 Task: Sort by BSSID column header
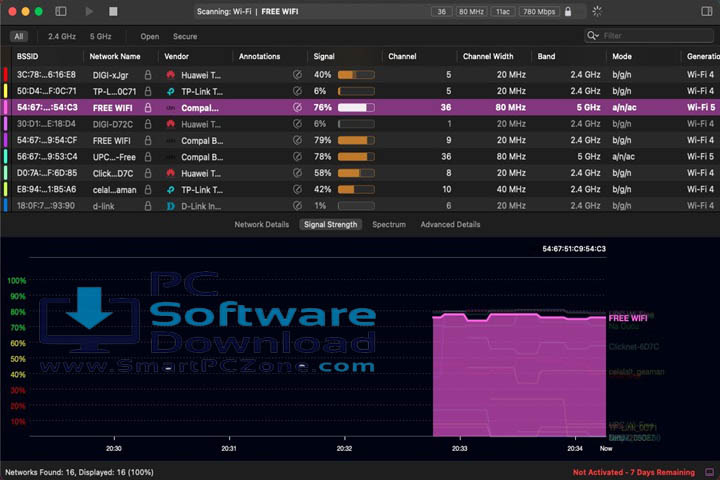tap(28, 56)
